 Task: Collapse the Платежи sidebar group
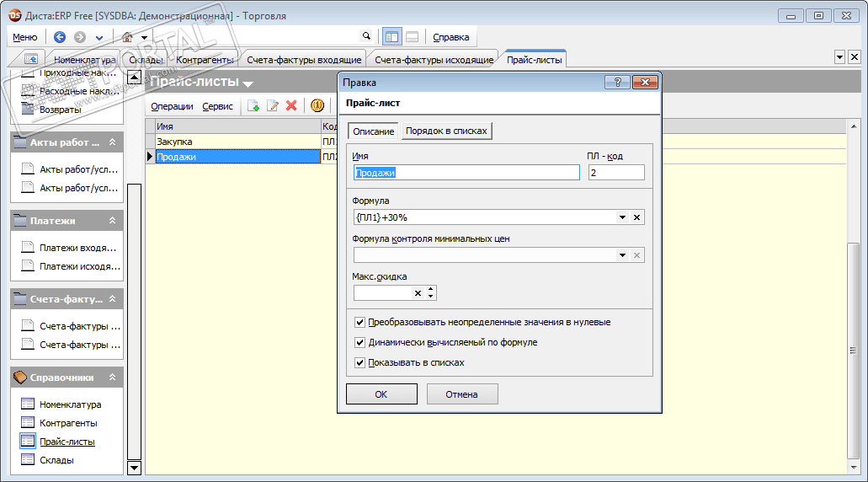click(x=112, y=221)
